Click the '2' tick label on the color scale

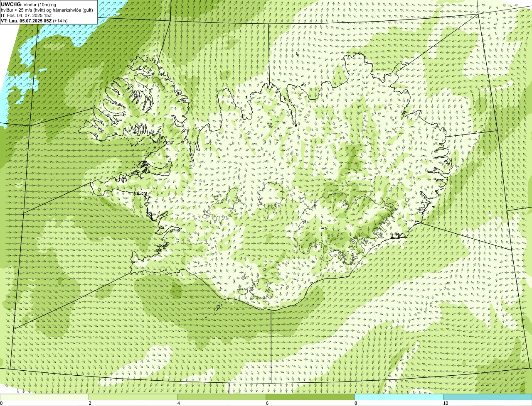(x=90, y=403)
